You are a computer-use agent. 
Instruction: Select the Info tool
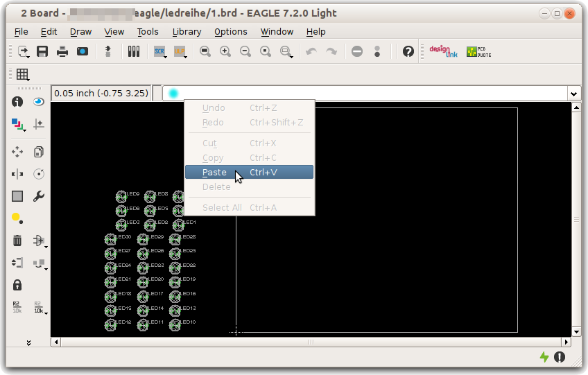17,102
